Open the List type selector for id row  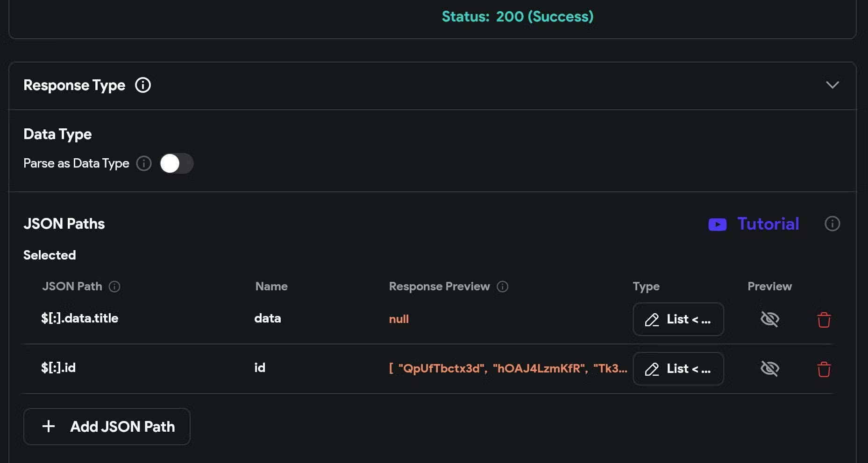pos(678,369)
